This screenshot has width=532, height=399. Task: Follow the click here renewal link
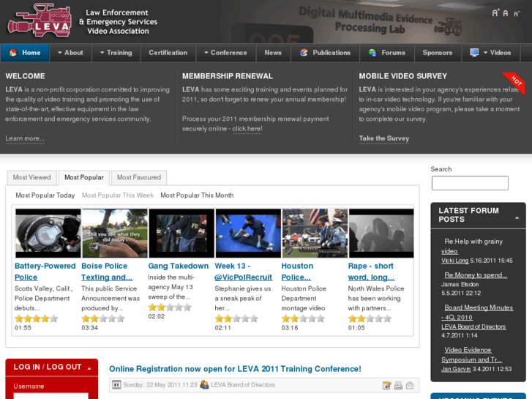[247, 129]
